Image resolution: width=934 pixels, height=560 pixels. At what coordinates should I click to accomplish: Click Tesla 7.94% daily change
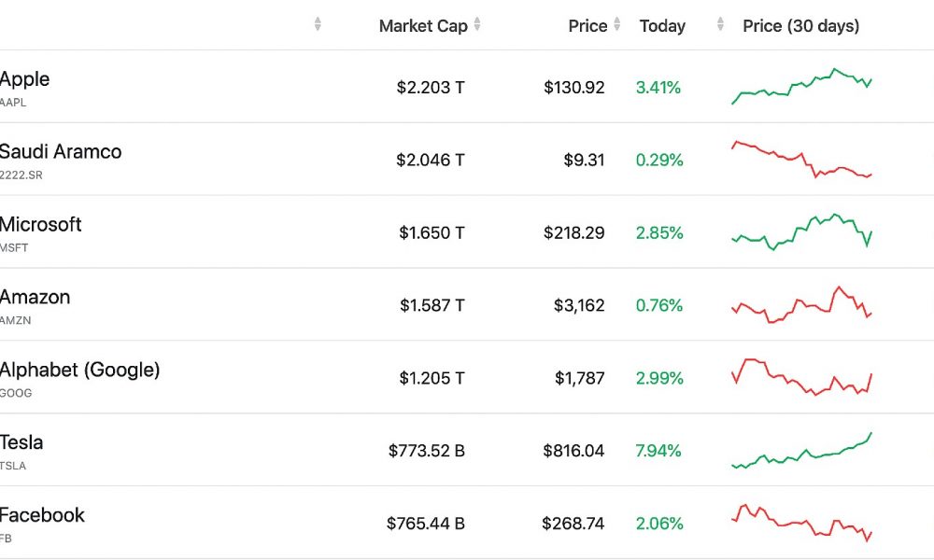point(658,451)
